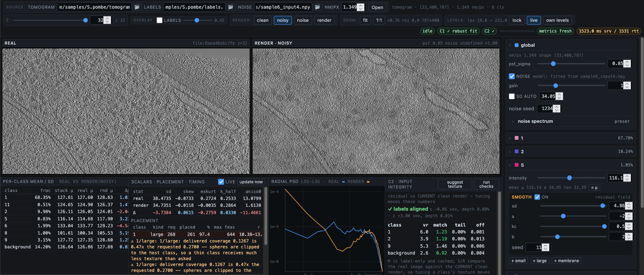The image size is (644, 275).
Task: Click the purple color square of class 2
Action: click(x=516, y=152)
